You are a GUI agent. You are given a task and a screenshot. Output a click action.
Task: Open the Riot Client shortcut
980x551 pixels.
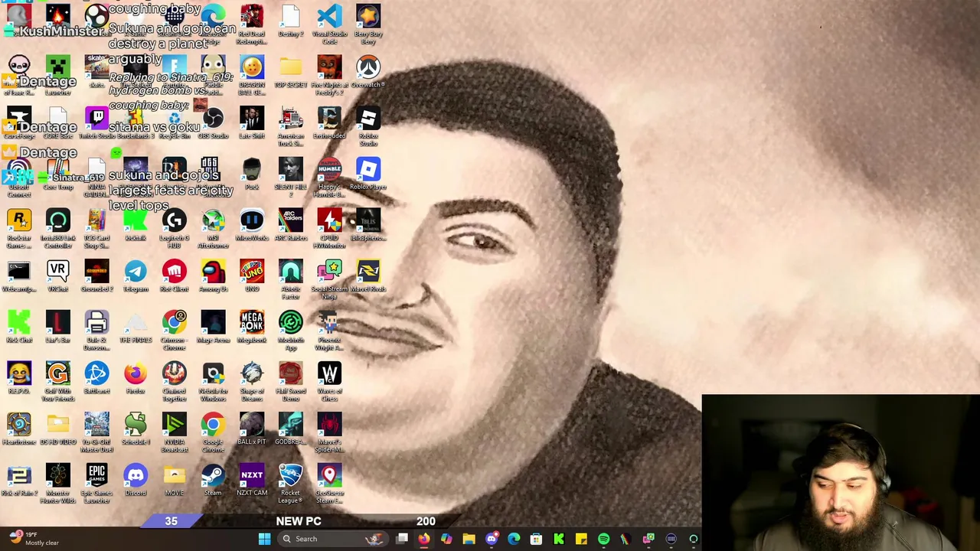coord(175,277)
